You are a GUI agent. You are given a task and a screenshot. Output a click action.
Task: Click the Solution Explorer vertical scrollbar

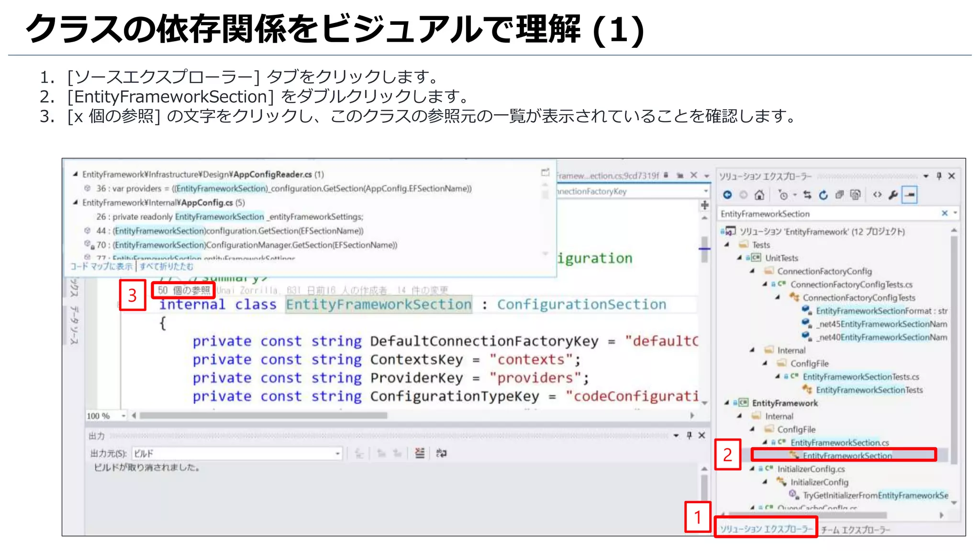click(954, 351)
